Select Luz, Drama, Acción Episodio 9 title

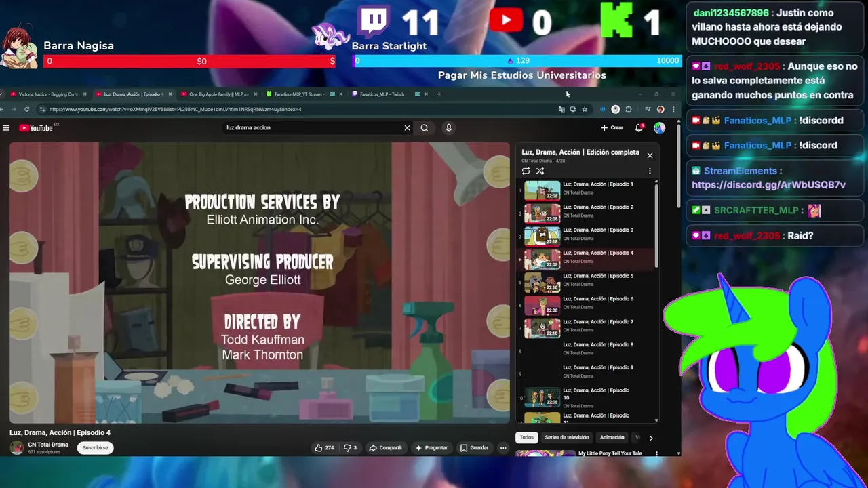(598, 368)
